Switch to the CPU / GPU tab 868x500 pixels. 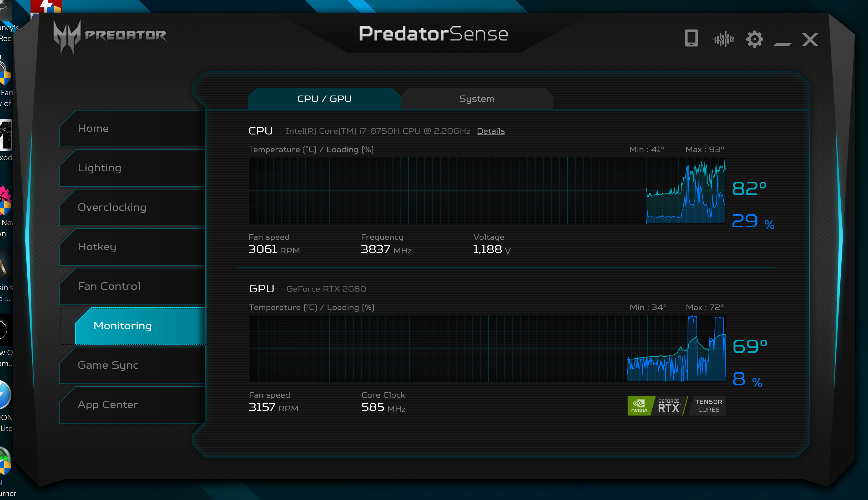pos(324,99)
